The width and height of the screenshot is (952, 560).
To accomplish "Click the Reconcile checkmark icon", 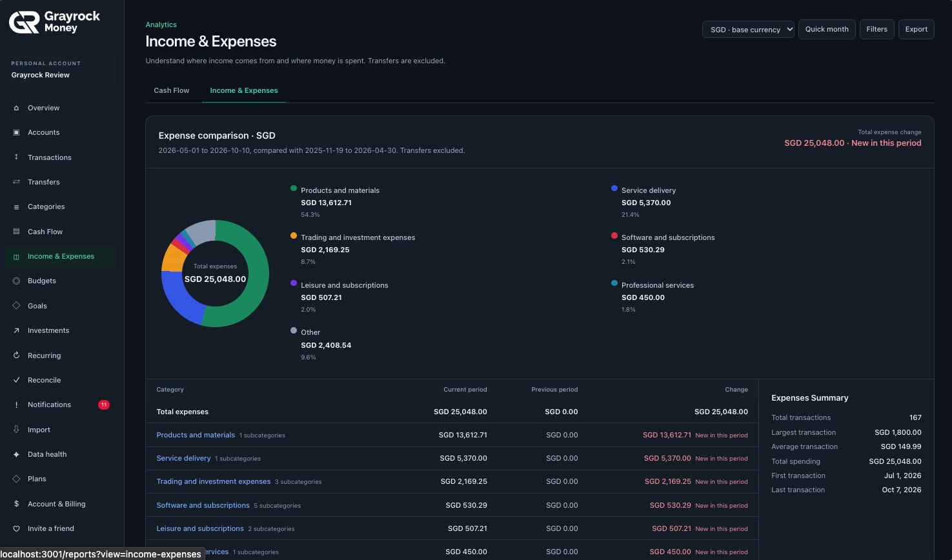I will click(x=16, y=380).
